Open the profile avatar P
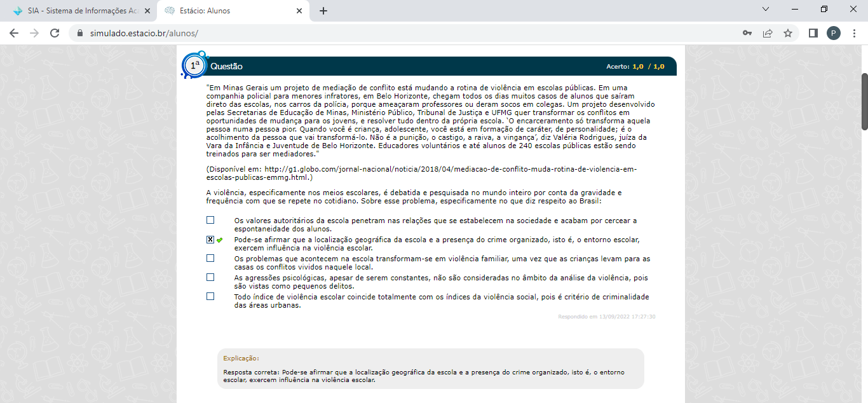Viewport: 868px width, 403px height. tap(833, 33)
